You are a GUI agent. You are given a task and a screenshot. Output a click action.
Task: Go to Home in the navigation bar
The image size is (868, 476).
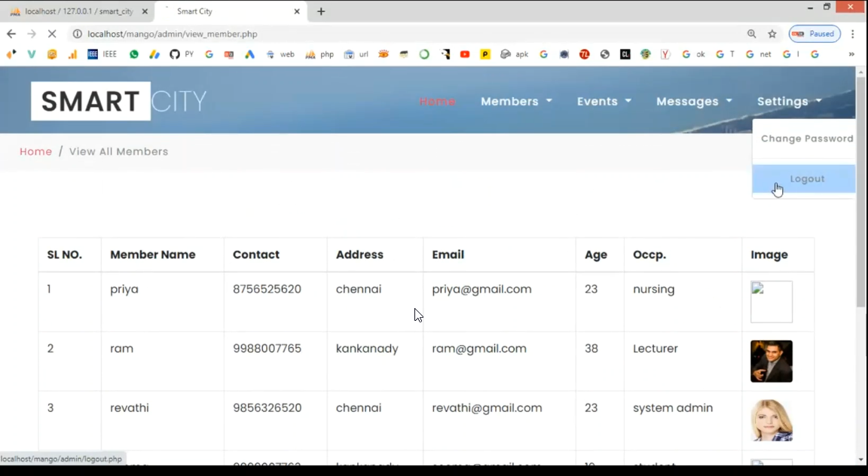pyautogui.click(x=437, y=101)
